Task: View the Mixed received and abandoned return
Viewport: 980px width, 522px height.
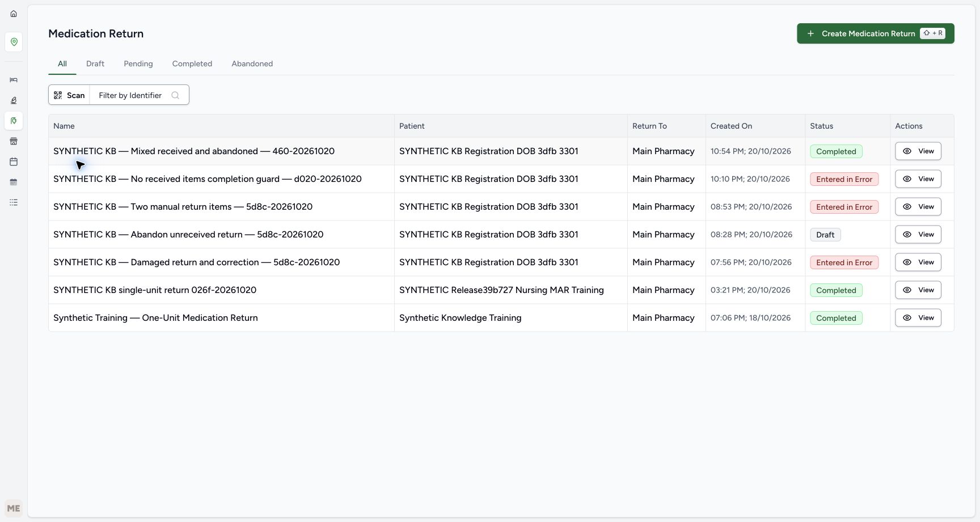Action: coord(918,151)
